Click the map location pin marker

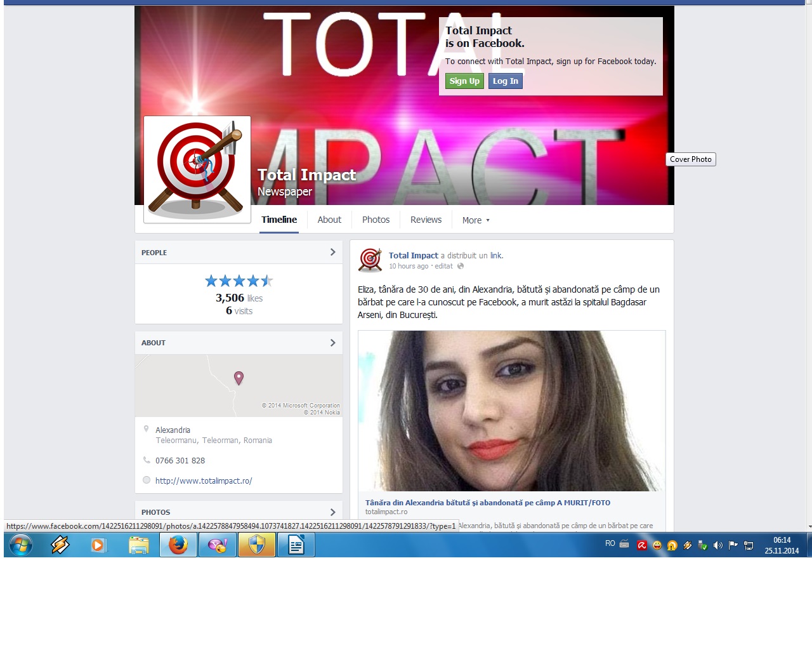[x=239, y=378]
